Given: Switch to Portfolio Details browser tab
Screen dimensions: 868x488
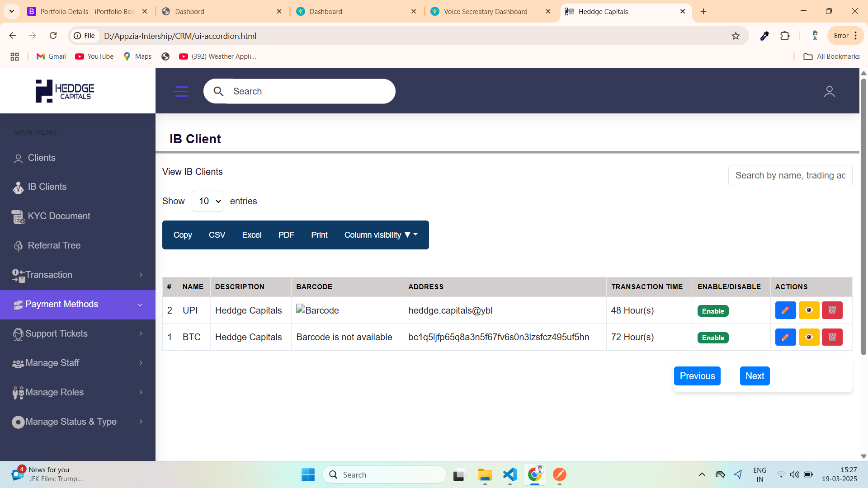Looking at the screenshot, I should coord(87,11).
